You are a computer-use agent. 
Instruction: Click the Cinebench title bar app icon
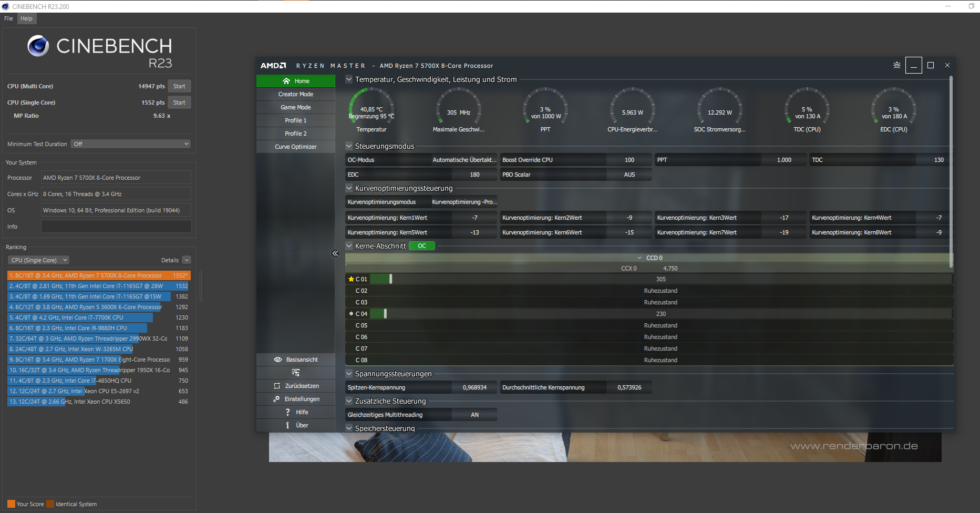coord(5,6)
